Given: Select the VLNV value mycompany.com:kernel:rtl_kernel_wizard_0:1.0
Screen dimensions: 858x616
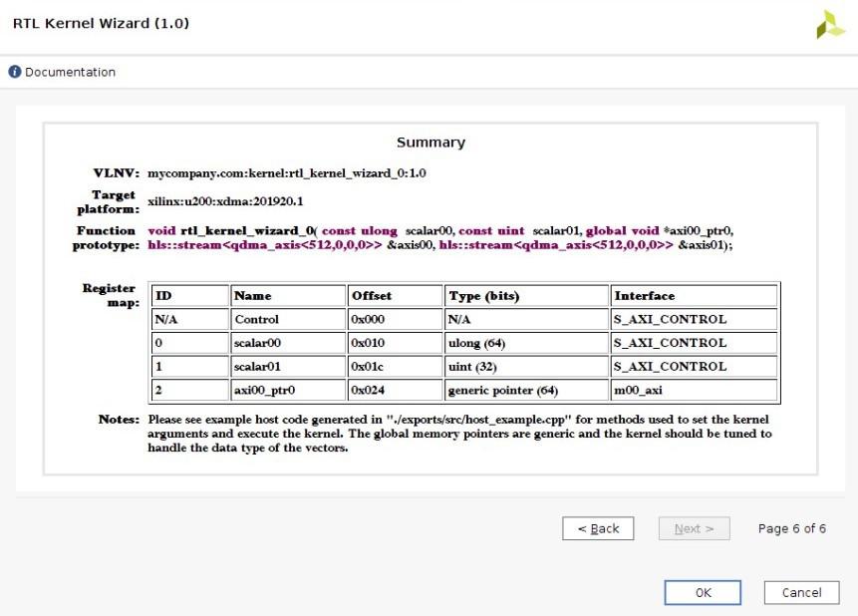Looking at the screenshot, I should pyautogui.click(x=287, y=173).
